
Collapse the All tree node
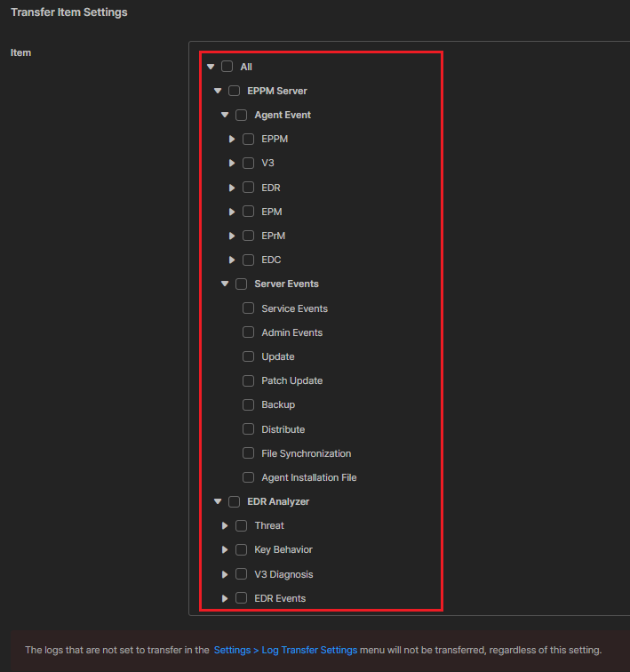211,67
